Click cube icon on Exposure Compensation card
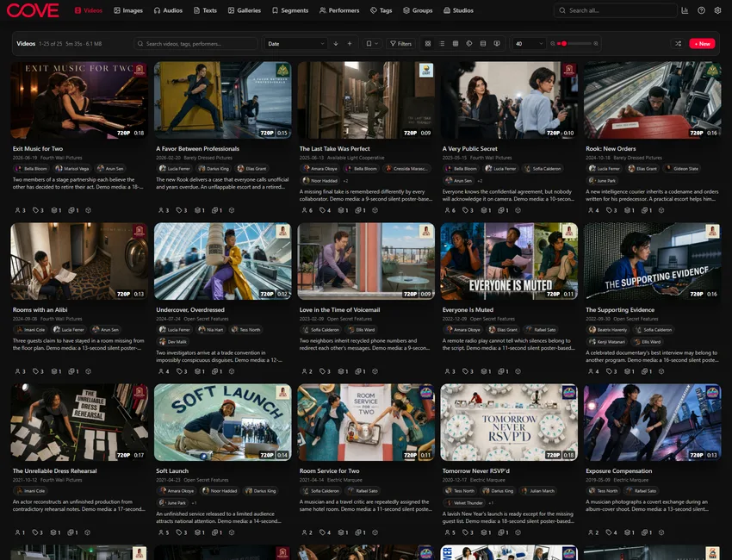Viewport: 732px width, 560px height. 661,532
